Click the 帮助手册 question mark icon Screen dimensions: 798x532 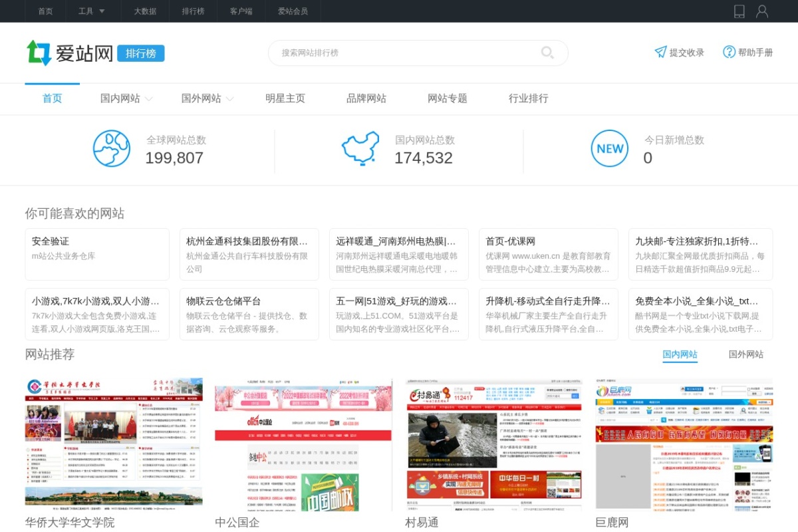730,52
